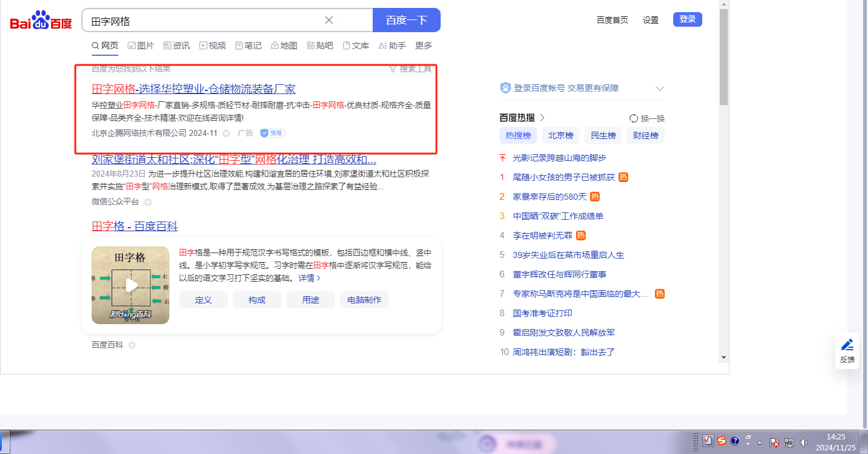This screenshot has height=454, width=868.
Task: Click the volume speaker tray icon
Action: click(x=804, y=442)
